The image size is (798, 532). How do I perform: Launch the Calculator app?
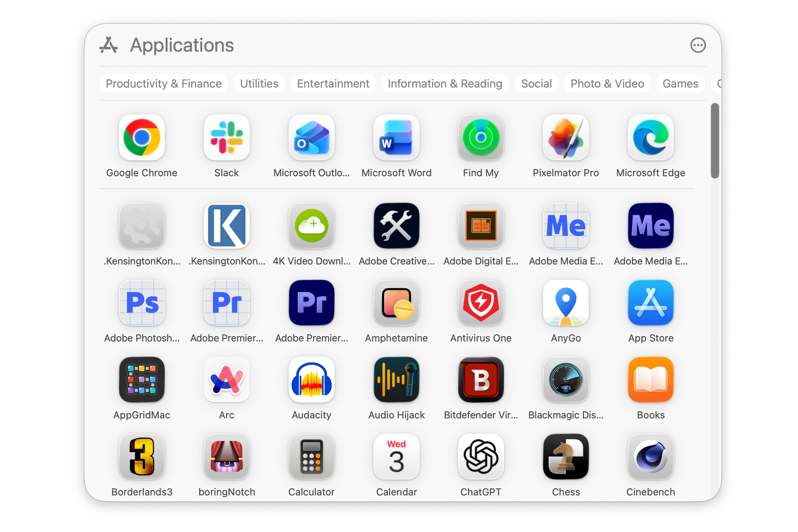312,457
